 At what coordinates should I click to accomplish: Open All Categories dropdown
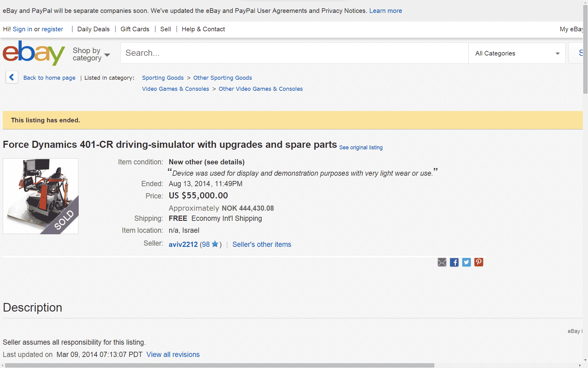(x=517, y=53)
